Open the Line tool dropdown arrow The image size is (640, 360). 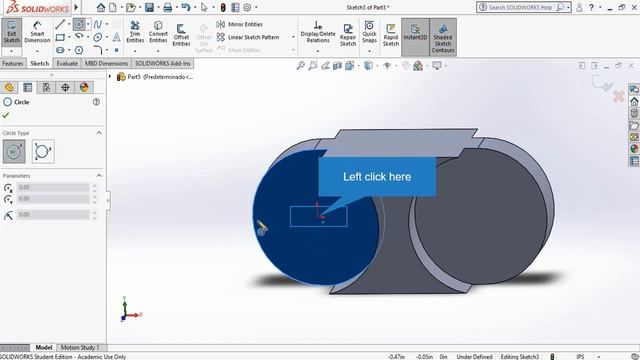pos(69,24)
